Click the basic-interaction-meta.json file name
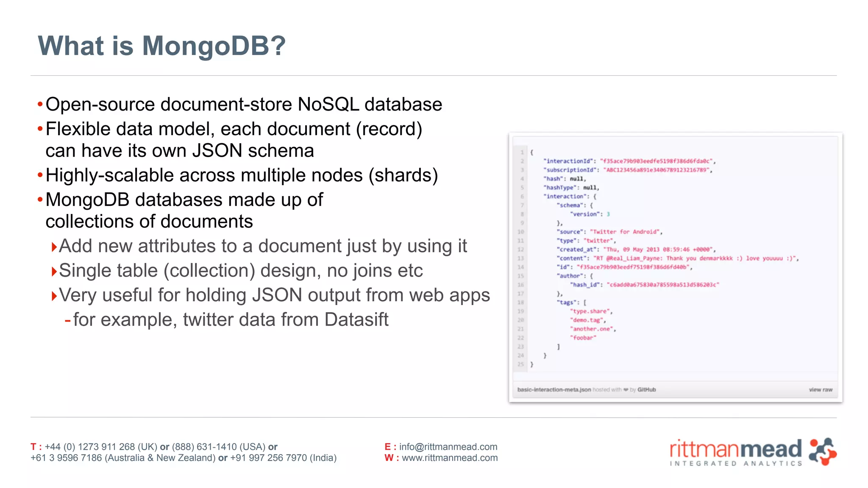 [554, 390]
